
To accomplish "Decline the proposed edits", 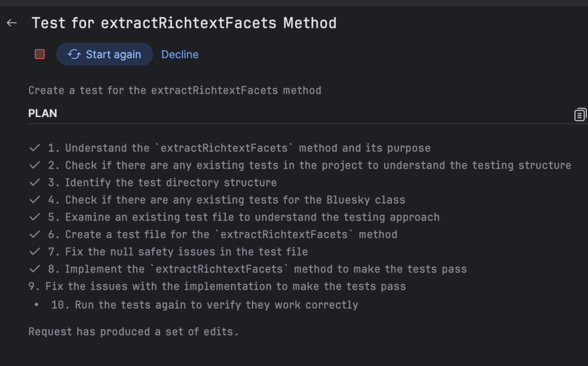I will (x=180, y=54).
